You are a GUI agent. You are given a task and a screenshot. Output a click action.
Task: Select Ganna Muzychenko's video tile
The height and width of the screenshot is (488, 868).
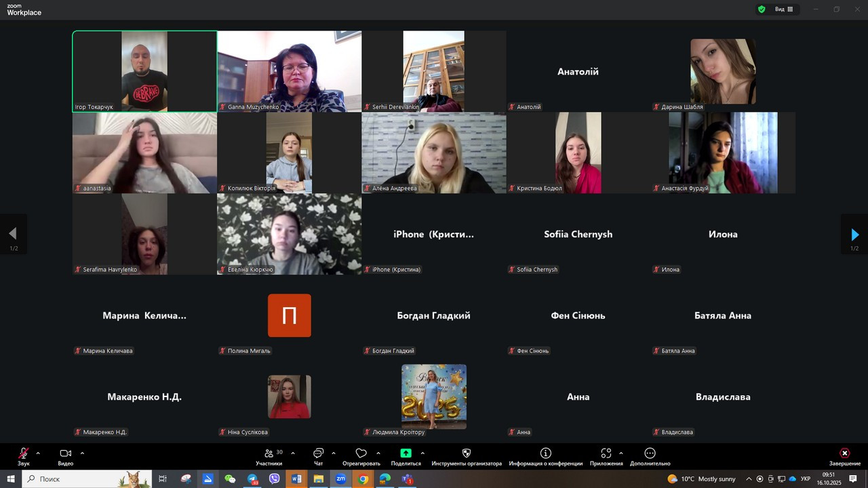[290, 71]
